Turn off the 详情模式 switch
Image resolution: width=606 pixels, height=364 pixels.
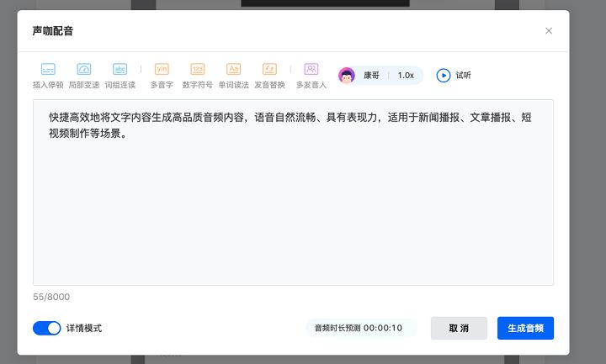[x=47, y=328]
